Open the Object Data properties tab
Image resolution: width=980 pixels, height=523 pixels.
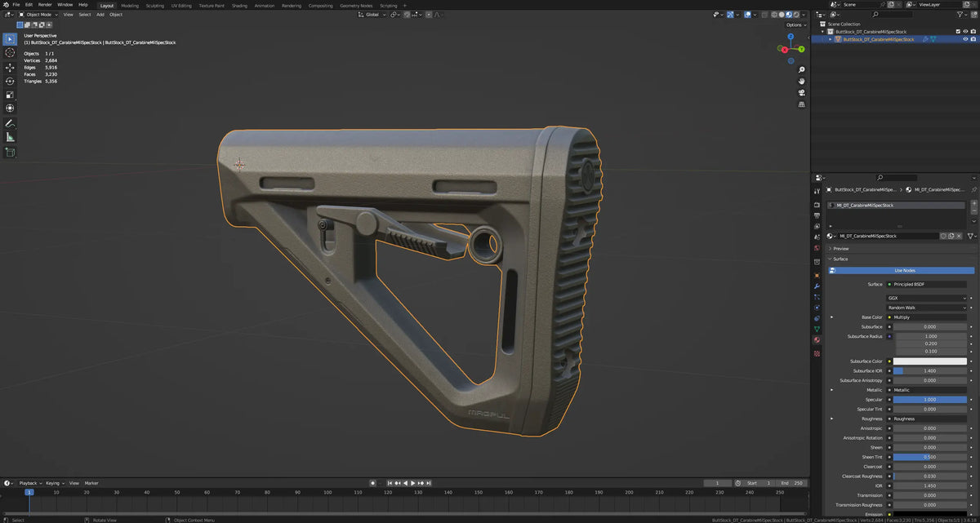[817, 329]
